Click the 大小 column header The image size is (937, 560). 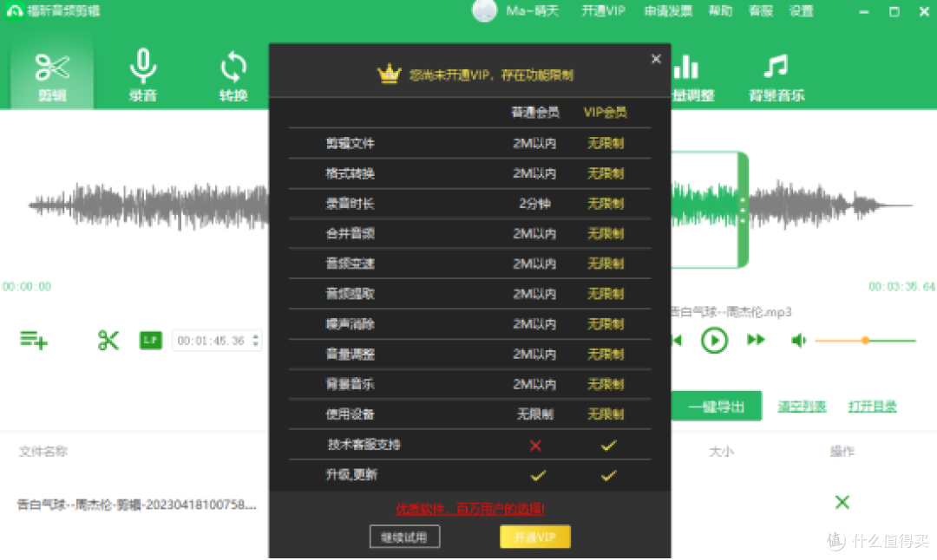coord(721,452)
